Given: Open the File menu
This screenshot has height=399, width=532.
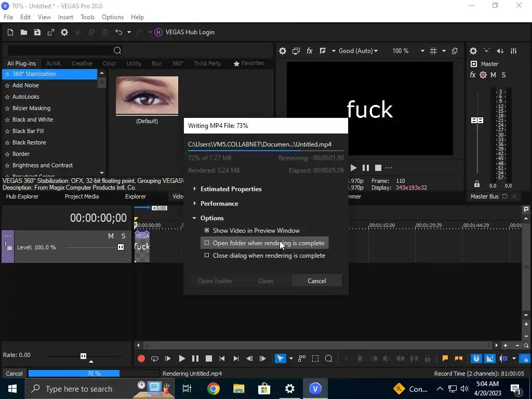Looking at the screenshot, I should click(8, 17).
